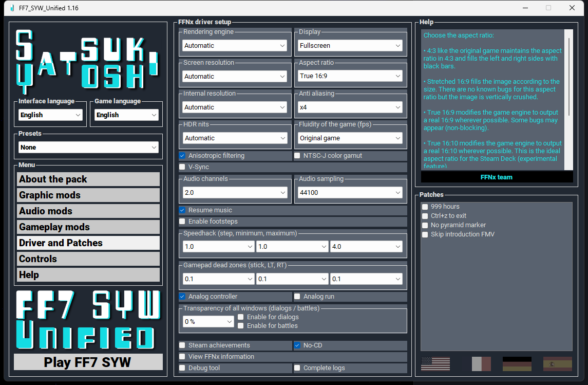Enable View FFNx information
This screenshot has height=385, width=588.
[182, 357]
